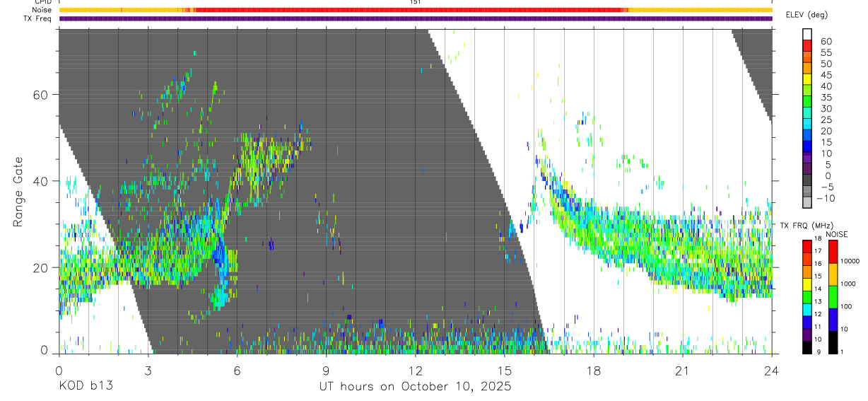Click the UT hour tick label 12

point(415,371)
